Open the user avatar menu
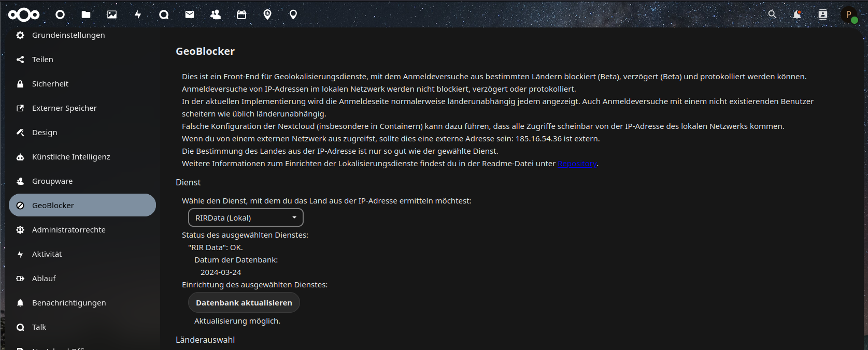 [x=849, y=14]
